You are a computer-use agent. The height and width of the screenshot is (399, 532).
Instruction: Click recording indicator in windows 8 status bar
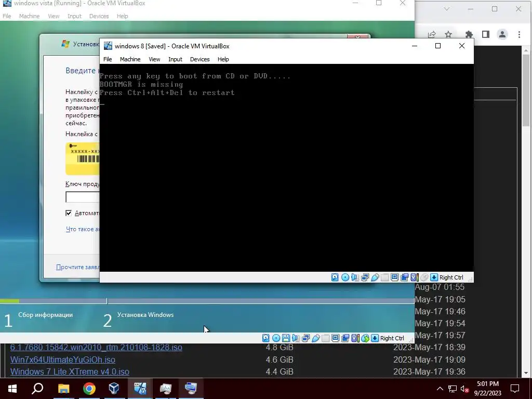click(x=404, y=277)
